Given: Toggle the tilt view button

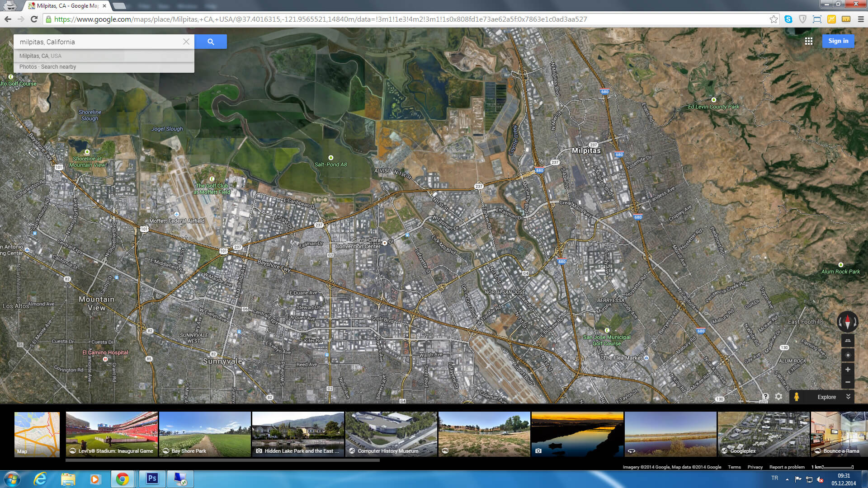Looking at the screenshot, I should click(x=848, y=341).
